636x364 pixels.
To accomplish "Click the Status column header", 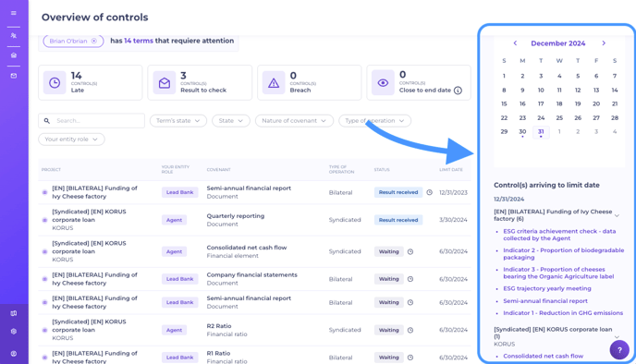I will pos(382,170).
